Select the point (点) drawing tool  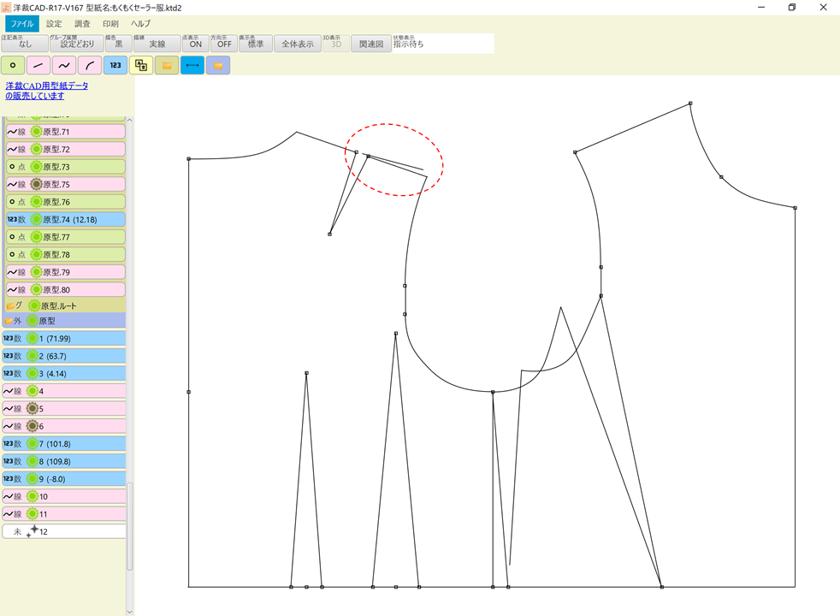(x=12, y=65)
